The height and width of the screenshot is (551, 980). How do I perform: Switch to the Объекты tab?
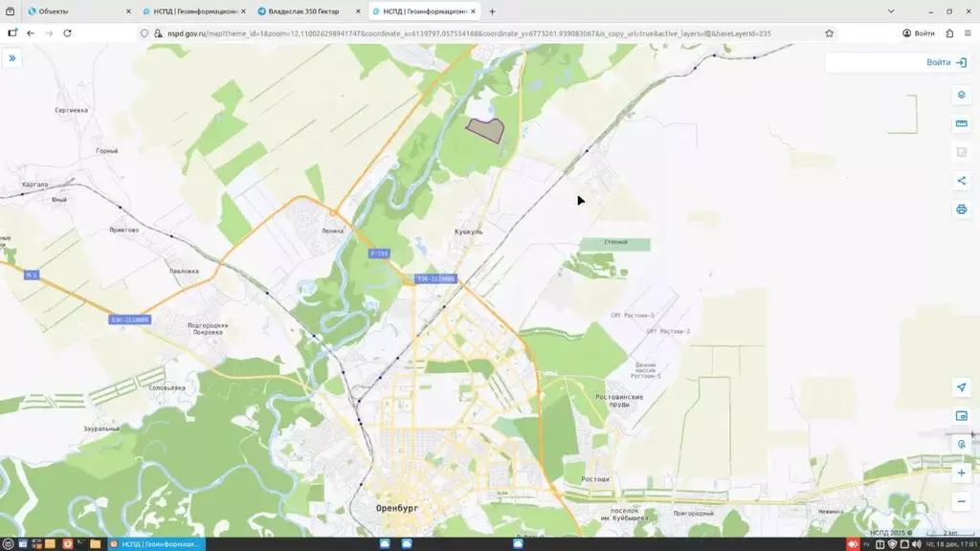click(79, 11)
